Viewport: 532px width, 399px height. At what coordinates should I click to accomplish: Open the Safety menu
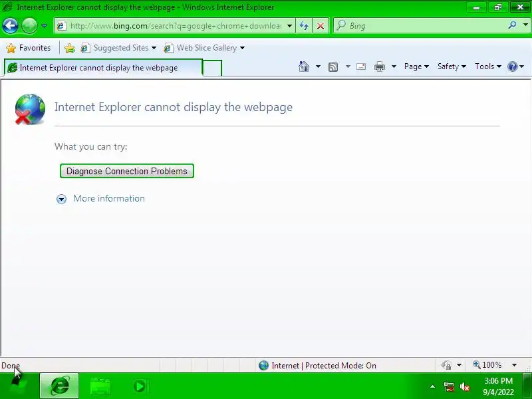[452, 66]
